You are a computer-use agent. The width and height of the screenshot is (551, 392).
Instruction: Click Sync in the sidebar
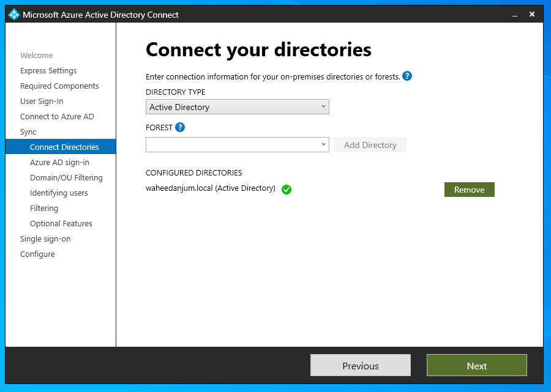(28, 132)
